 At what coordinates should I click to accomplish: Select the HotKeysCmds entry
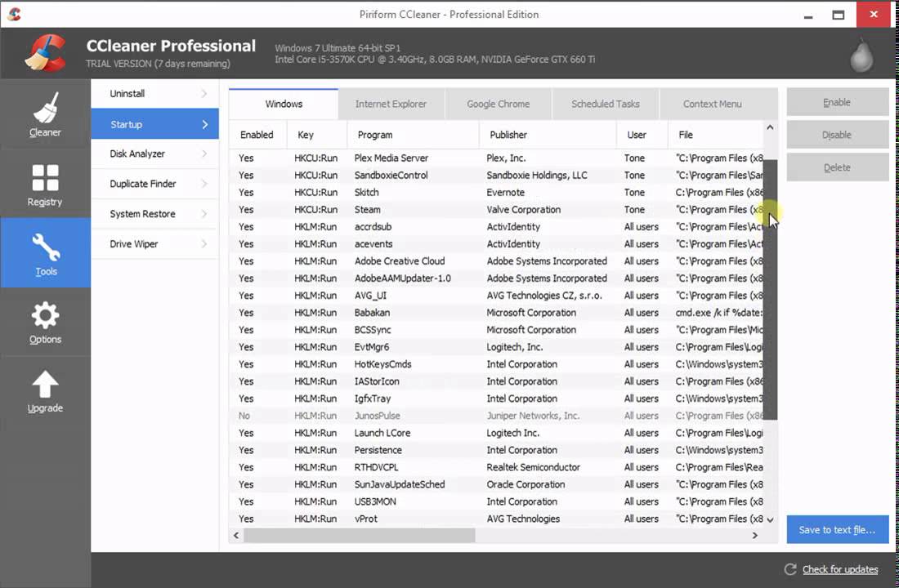[497, 364]
